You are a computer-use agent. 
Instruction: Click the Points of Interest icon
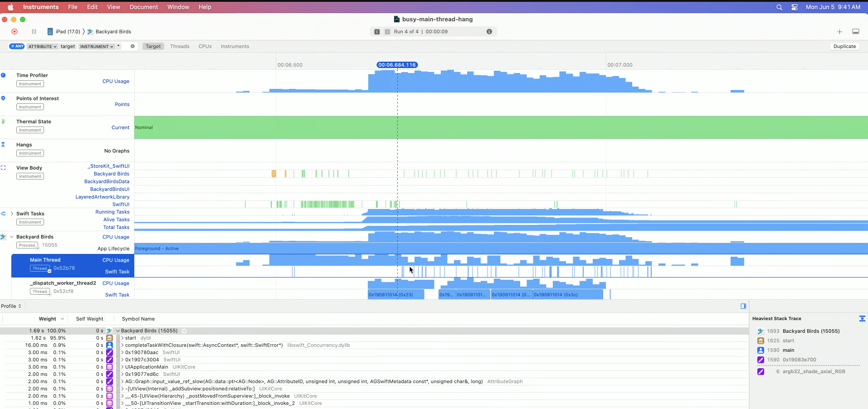click(3, 98)
